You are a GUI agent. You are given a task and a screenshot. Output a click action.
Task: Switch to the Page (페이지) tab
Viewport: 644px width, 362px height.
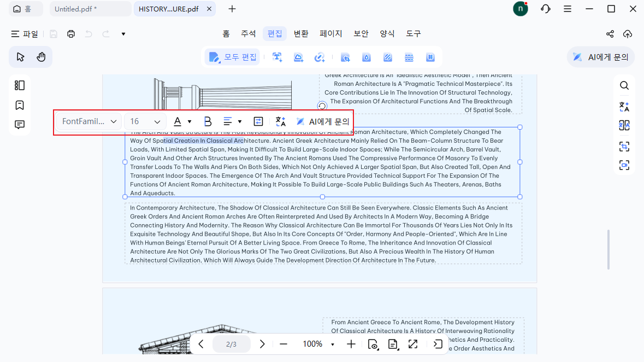[x=331, y=34]
